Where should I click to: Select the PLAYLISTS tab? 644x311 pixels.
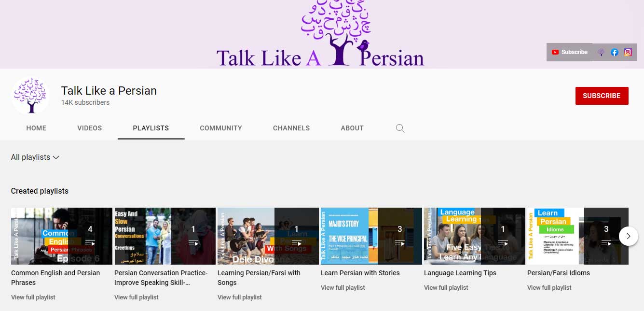point(151,128)
